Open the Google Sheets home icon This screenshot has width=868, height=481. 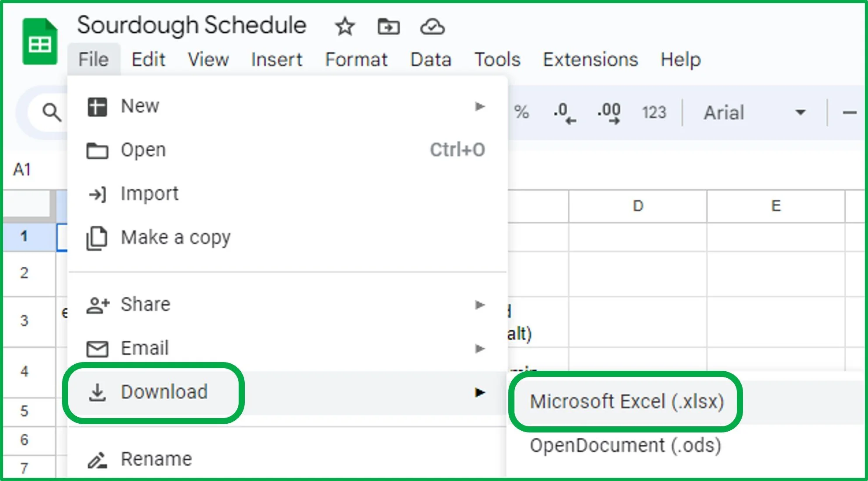point(40,42)
